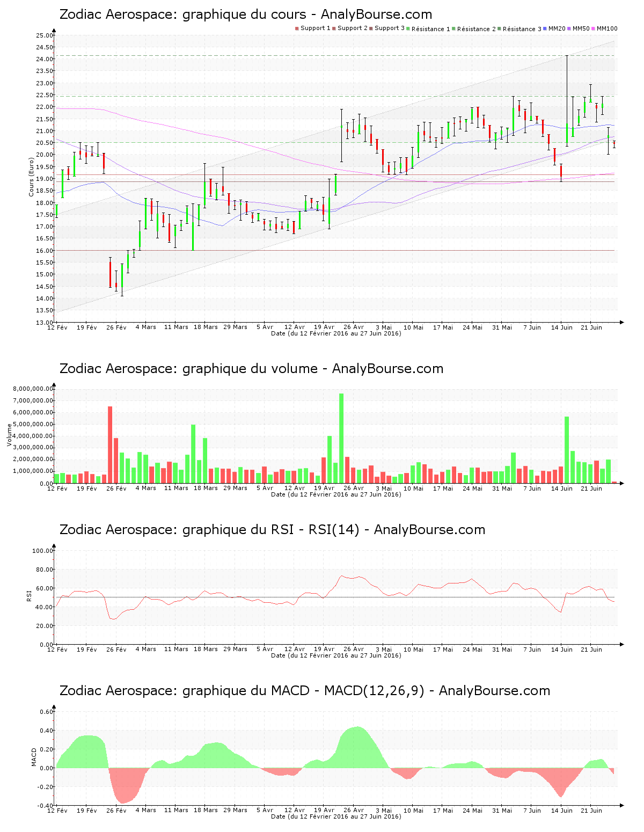
Task: Click the tallest red volume bar at 26 Fév
Action: [x=110, y=444]
